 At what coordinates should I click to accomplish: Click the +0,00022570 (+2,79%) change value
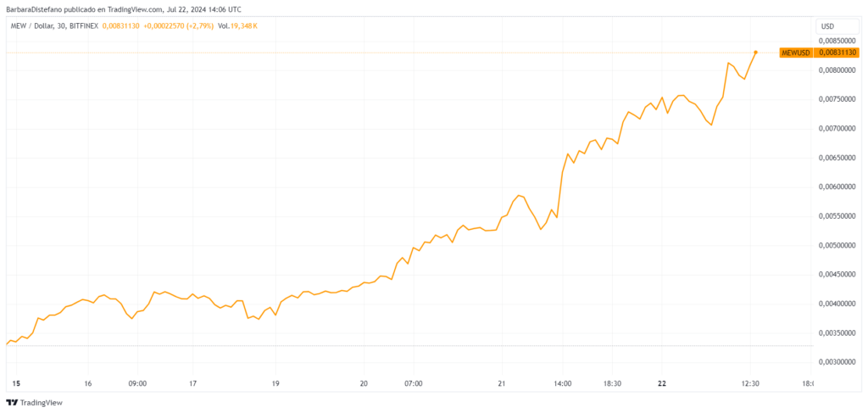[177, 25]
